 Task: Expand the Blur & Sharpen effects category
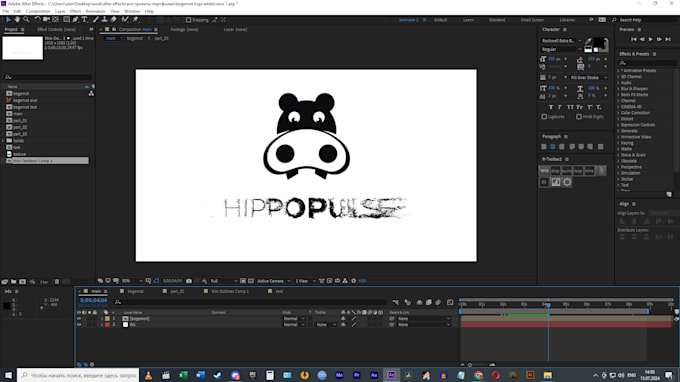point(618,88)
